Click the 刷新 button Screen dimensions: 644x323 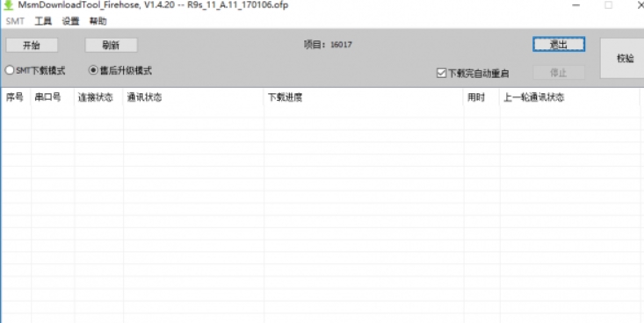(111, 45)
